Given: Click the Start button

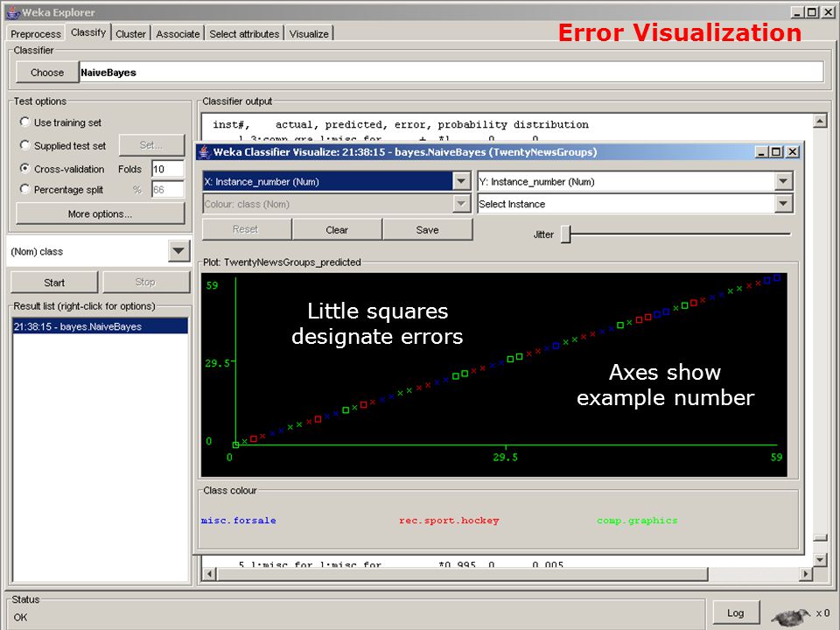Looking at the screenshot, I should click(54, 283).
